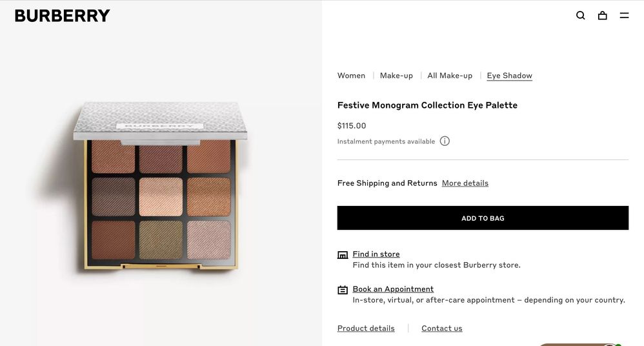Click the Find in store link
Screen dimensions: 644x346
click(x=376, y=254)
